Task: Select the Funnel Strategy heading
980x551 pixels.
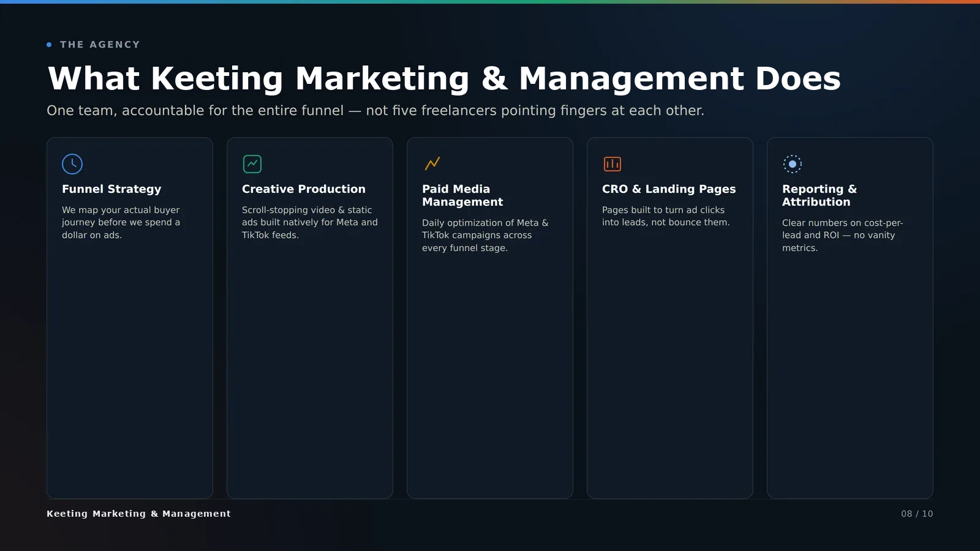Action: tap(111, 189)
